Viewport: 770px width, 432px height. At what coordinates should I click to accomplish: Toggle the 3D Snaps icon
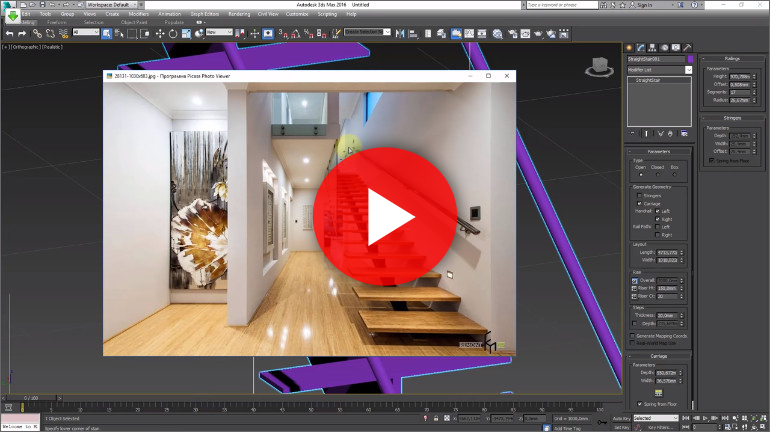[283, 34]
